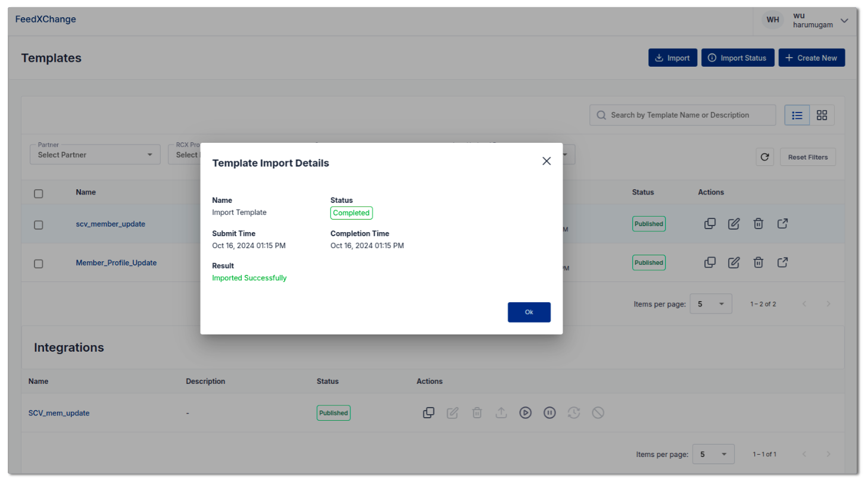Delete the Member_Profile_Update template
This screenshot has width=868, height=482.
pos(758,262)
